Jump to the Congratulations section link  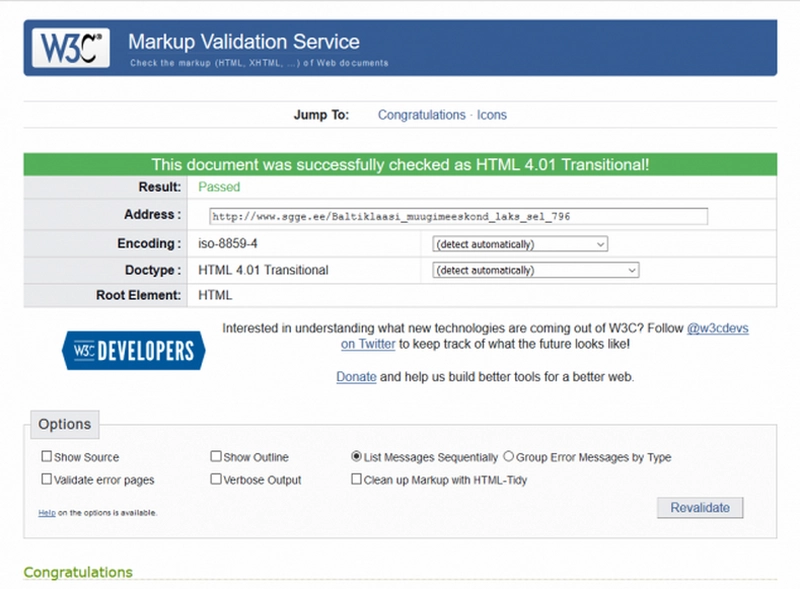pyautogui.click(x=421, y=115)
